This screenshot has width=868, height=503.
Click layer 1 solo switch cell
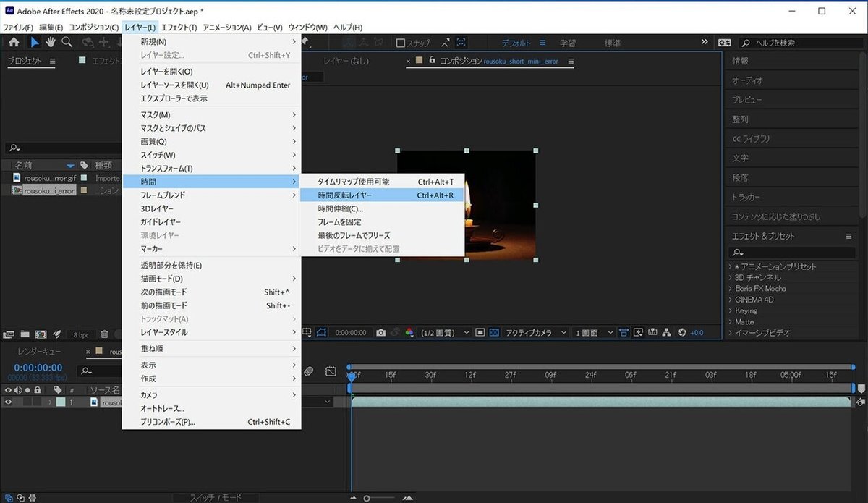point(27,402)
